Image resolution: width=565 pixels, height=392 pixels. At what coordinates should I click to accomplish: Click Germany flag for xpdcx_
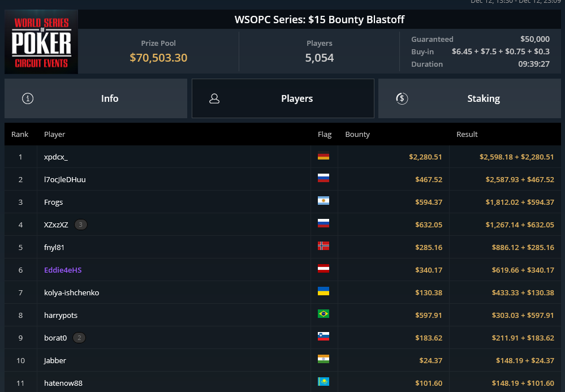(323, 156)
